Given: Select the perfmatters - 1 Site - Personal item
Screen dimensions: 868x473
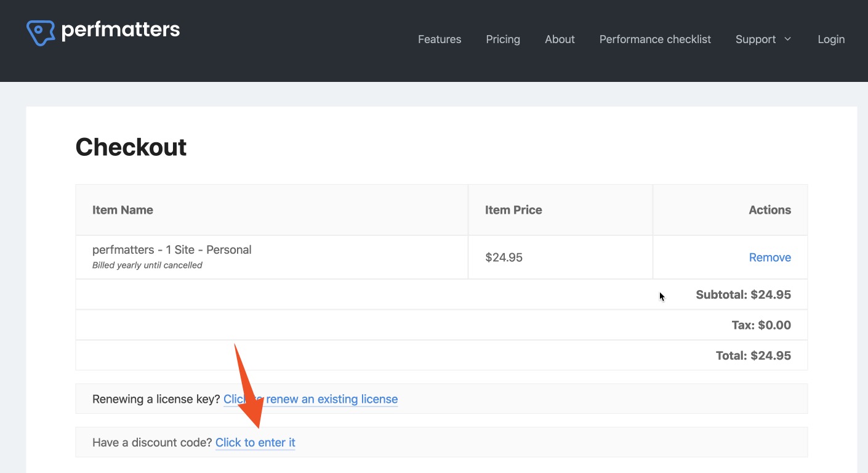Looking at the screenshot, I should (172, 250).
